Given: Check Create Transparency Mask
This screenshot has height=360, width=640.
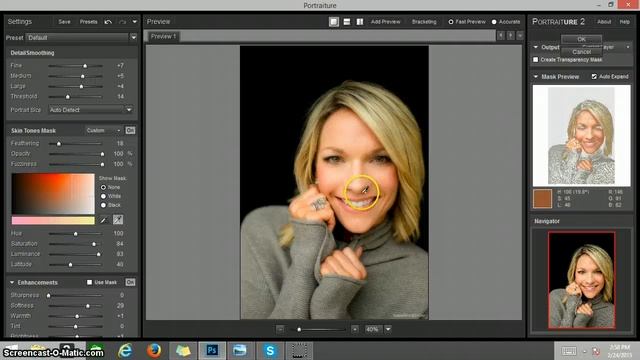Looking at the screenshot, I should 536,60.
